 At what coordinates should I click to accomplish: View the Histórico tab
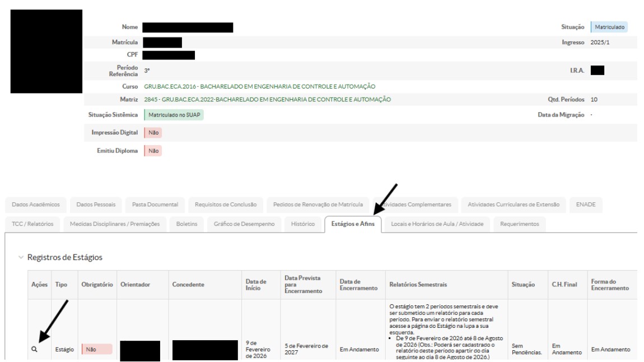pyautogui.click(x=303, y=224)
